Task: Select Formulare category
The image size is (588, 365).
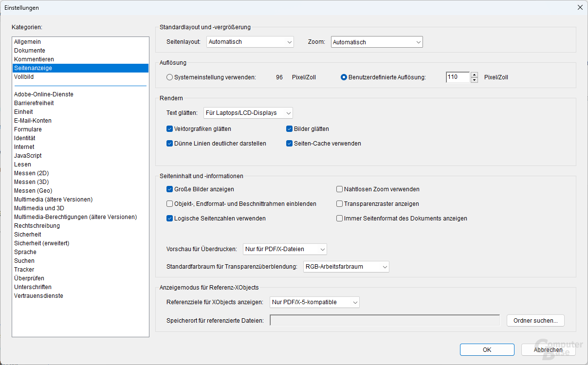Action: pyautogui.click(x=80, y=129)
